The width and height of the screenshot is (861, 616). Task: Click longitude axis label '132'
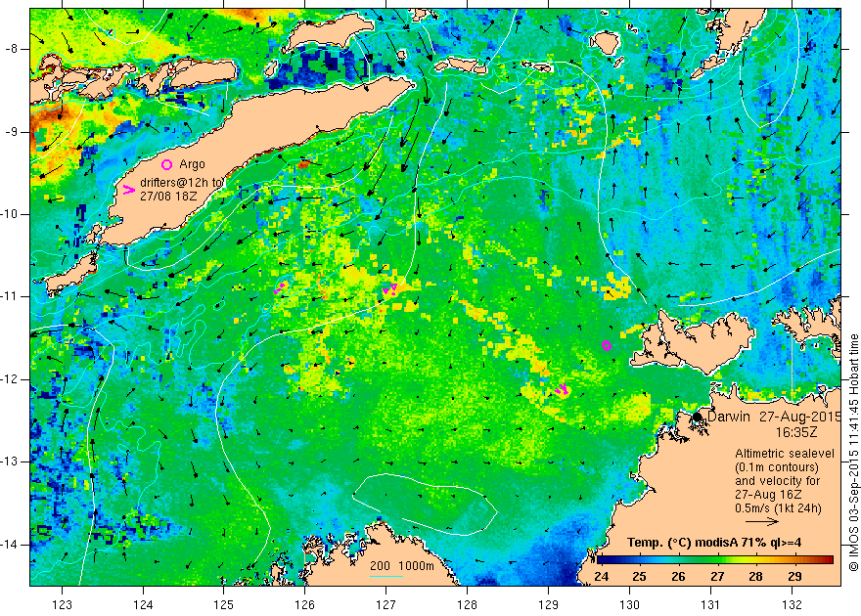(792, 604)
